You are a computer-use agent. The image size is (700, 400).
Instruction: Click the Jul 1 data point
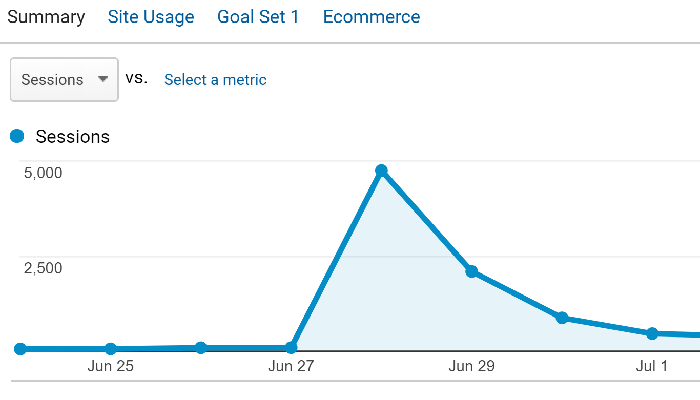pyautogui.click(x=652, y=333)
